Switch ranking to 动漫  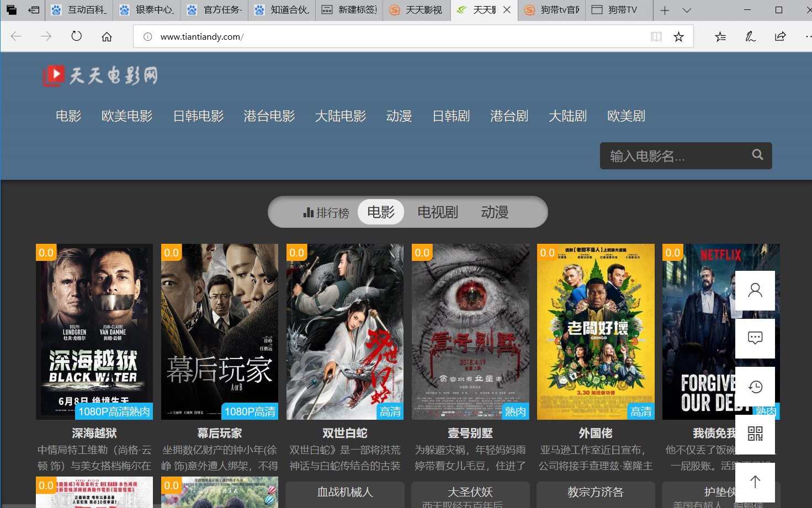[495, 212]
